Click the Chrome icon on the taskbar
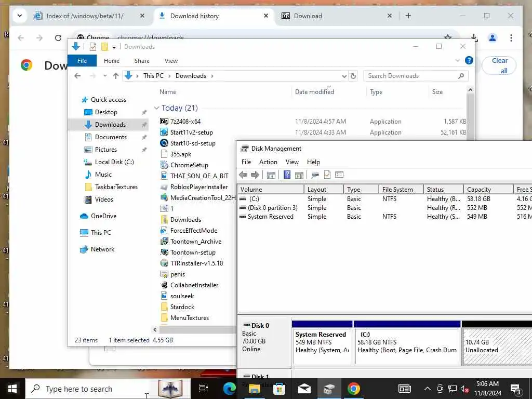 click(x=353, y=389)
